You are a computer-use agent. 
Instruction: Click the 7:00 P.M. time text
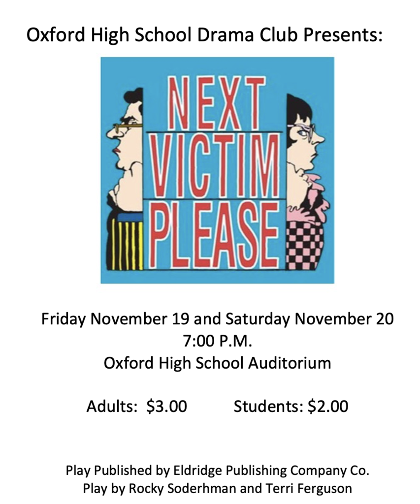pyautogui.click(x=218, y=341)
